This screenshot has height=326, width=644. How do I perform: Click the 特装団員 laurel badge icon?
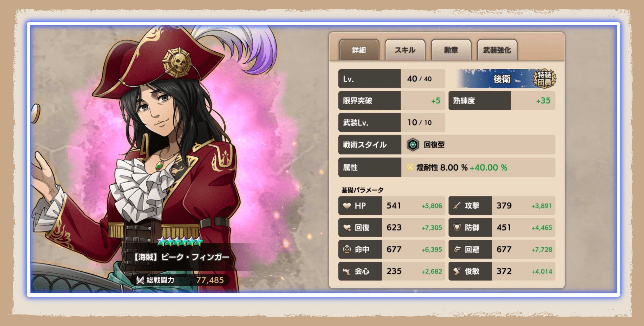pyautogui.click(x=545, y=78)
